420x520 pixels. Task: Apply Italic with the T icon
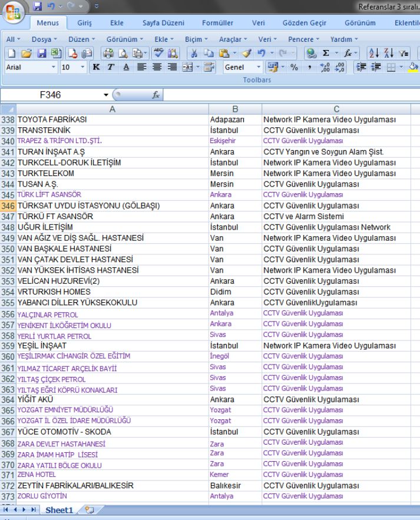(x=111, y=67)
